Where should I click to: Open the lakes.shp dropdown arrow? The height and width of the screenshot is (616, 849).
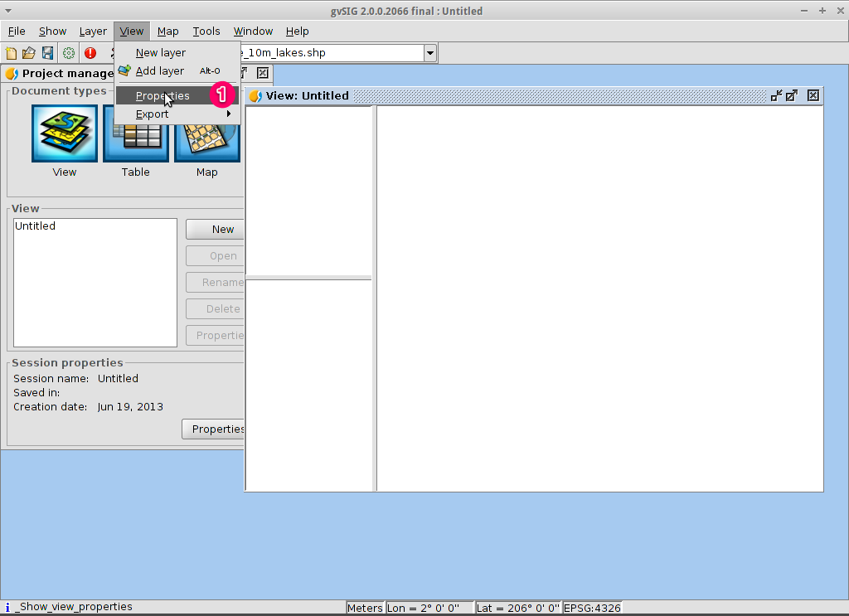point(430,53)
